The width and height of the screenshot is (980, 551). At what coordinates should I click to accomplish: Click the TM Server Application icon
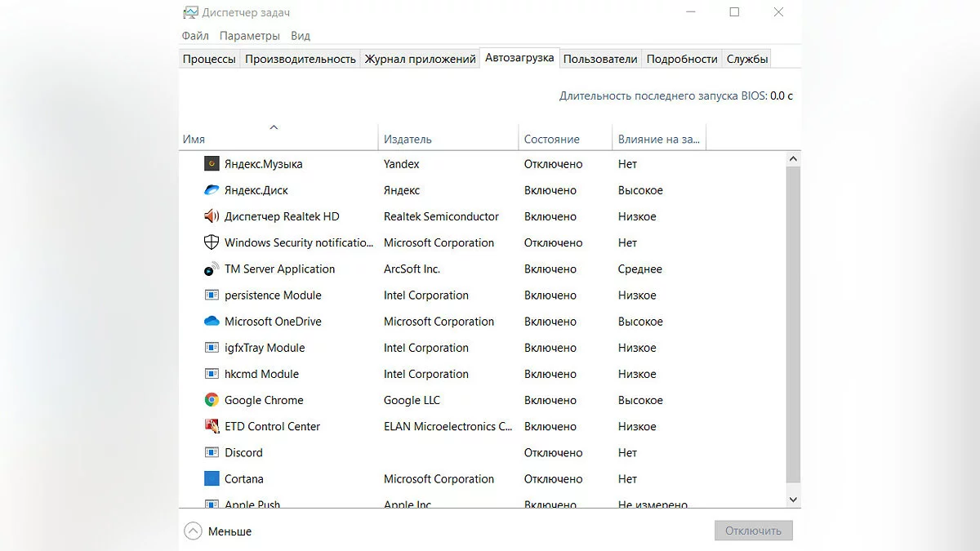coord(212,269)
